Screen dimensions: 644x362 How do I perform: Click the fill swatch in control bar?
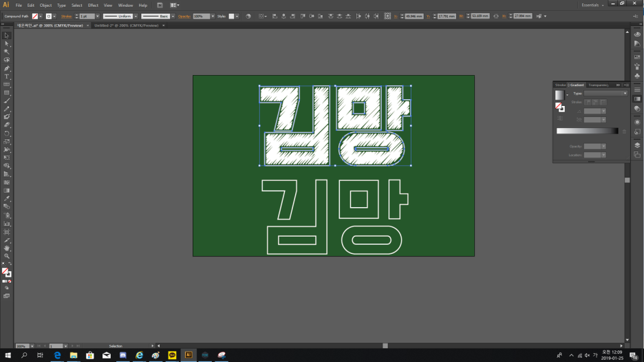click(x=35, y=16)
